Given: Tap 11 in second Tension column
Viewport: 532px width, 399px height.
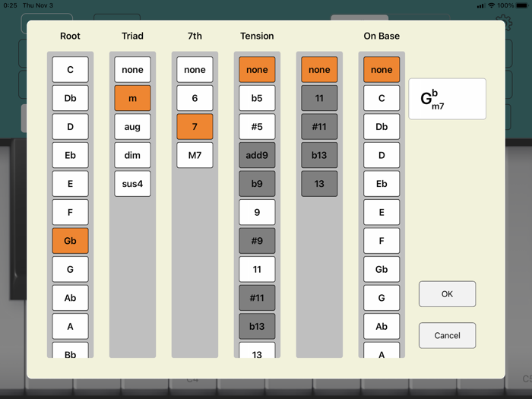Looking at the screenshot, I should pos(319,98).
